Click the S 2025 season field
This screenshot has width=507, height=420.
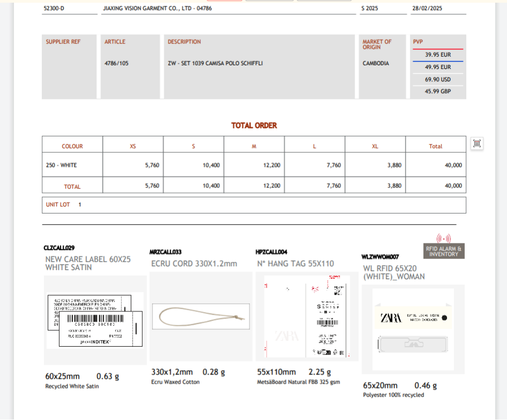[x=369, y=9]
